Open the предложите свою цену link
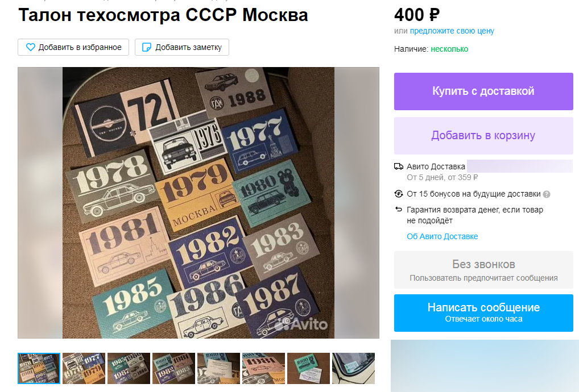The image size is (579, 392). coord(452,31)
